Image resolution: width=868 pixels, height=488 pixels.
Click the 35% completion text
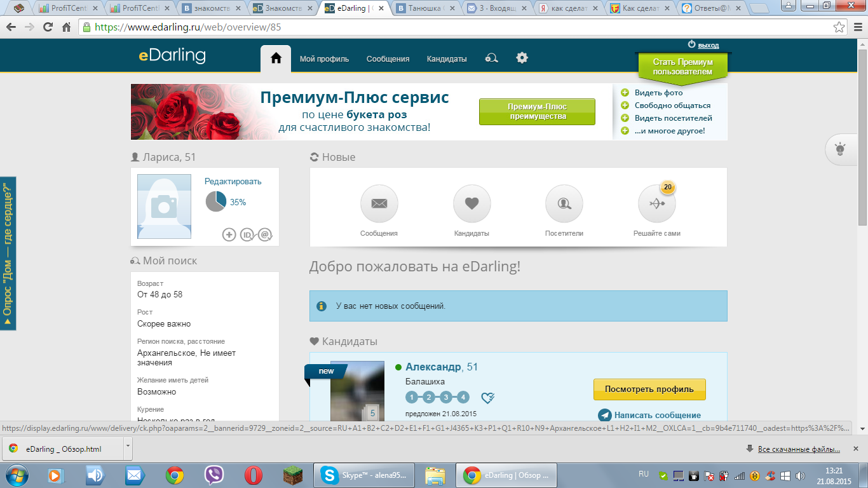(238, 202)
